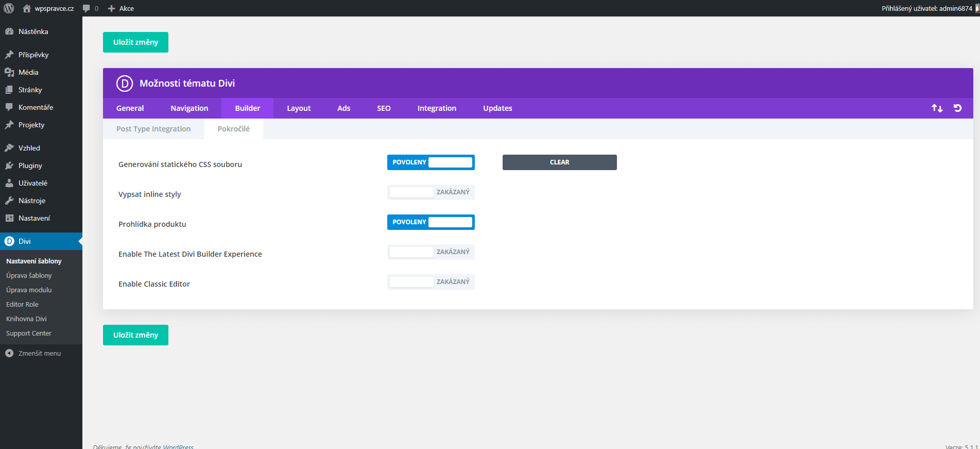Image resolution: width=980 pixels, height=449 pixels.
Task: Open Nastavení šablony submenu item
Action: click(x=34, y=261)
